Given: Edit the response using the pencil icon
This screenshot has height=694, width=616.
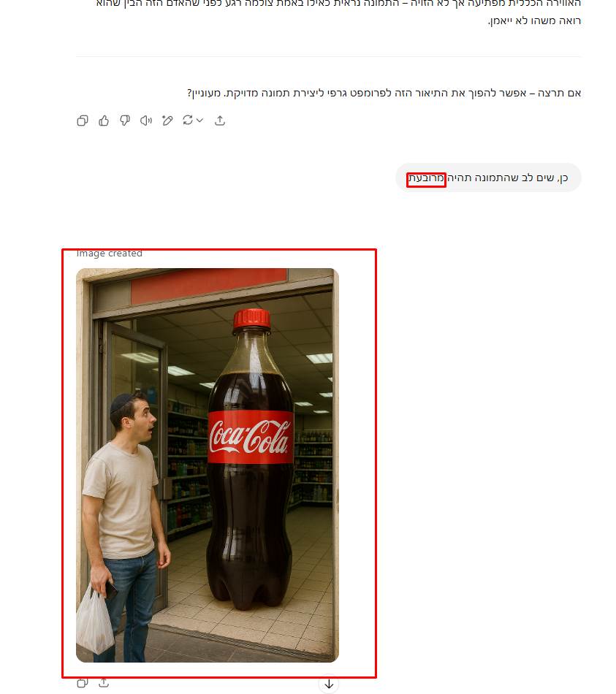Looking at the screenshot, I should click(167, 121).
